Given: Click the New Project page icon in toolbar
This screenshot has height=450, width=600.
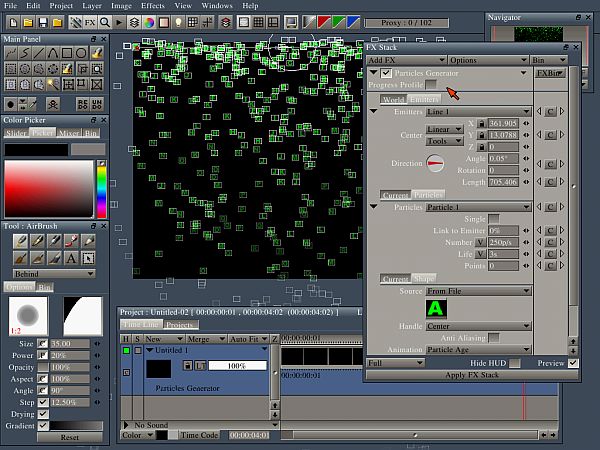Looking at the screenshot, I should pos(13,23).
